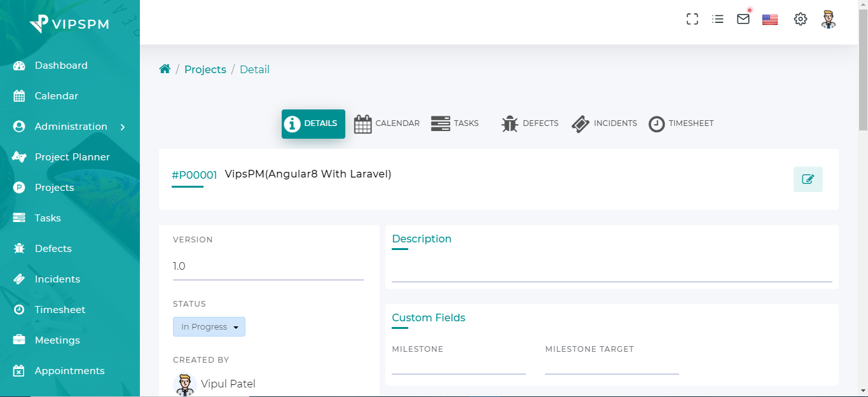868x397 pixels.
Task: Click the Milestone custom field input
Action: click(x=458, y=369)
